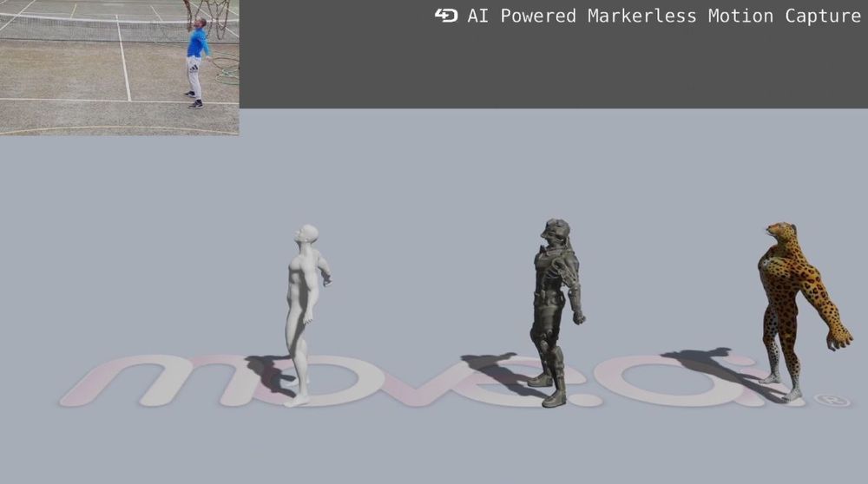Viewport: 868px width, 484px height.
Task: Click the leopard's clawed hand
Action: [839, 337]
